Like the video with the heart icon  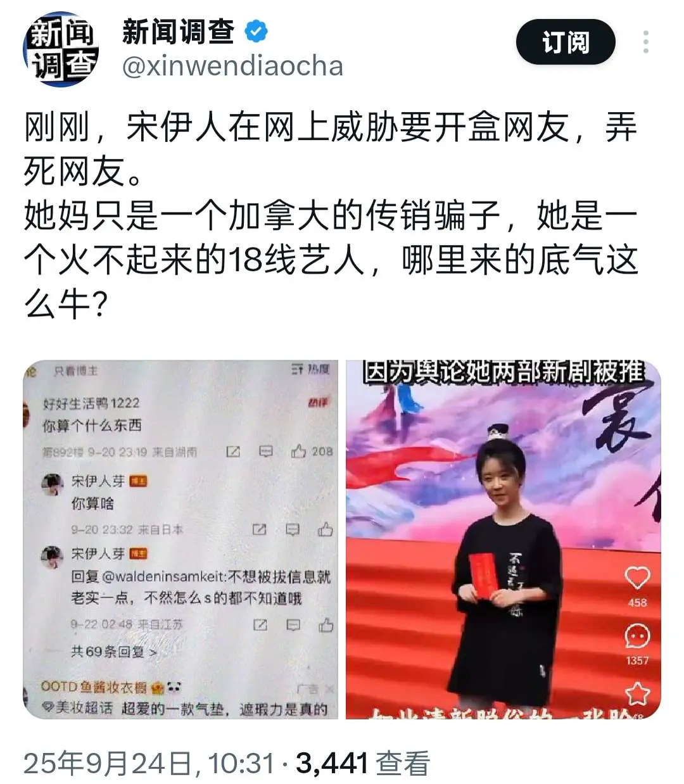[637, 578]
